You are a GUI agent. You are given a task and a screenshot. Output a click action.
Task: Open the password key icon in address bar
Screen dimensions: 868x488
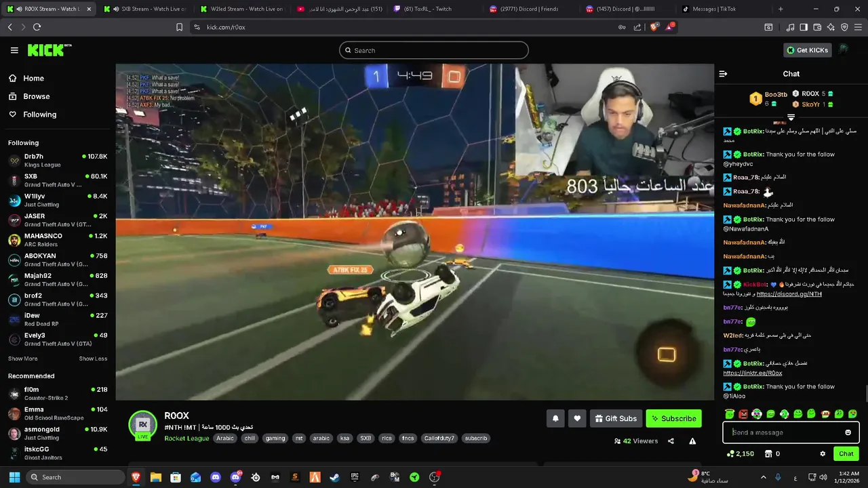(622, 27)
